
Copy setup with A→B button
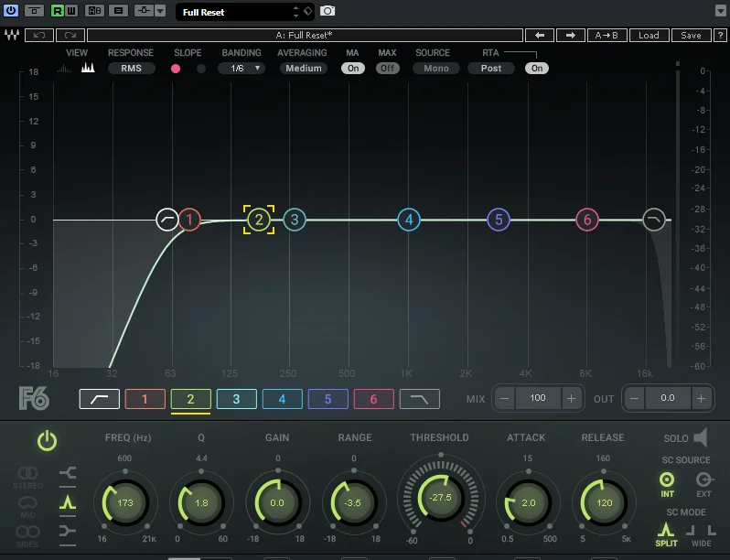pos(607,35)
